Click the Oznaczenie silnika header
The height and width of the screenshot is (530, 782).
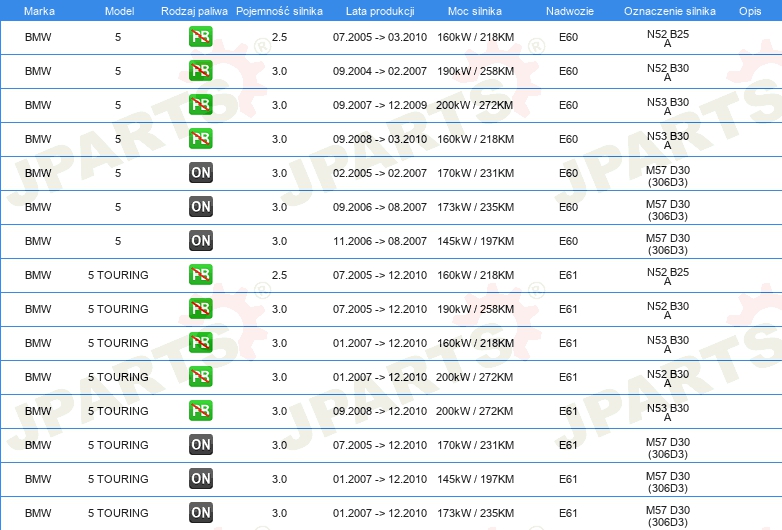click(669, 11)
